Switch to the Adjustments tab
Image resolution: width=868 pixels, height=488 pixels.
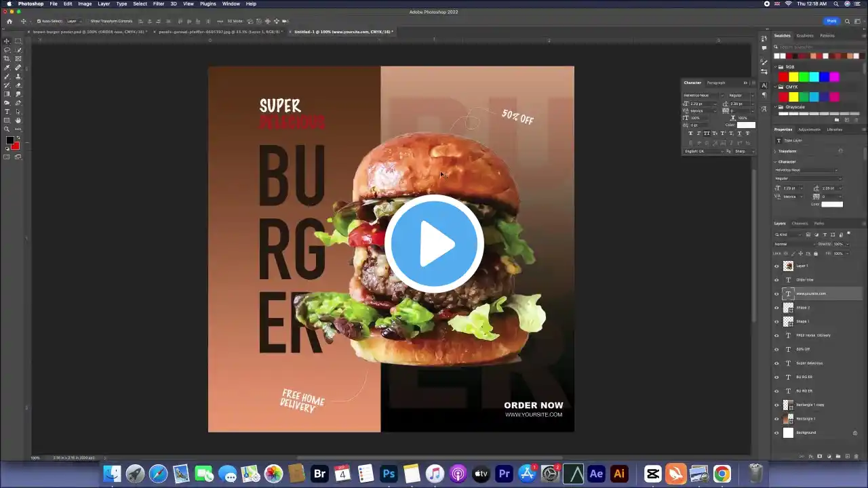click(x=809, y=129)
